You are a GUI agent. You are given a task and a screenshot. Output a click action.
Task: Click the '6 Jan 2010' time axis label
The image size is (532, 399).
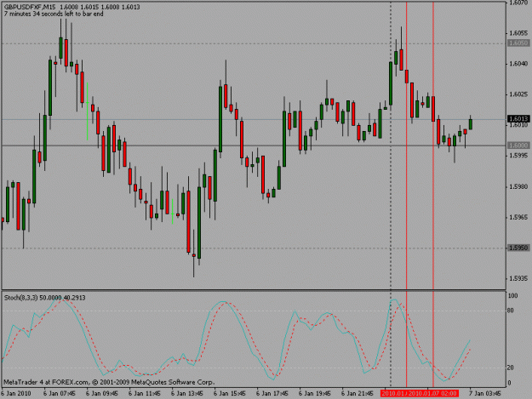pyautogui.click(x=16, y=393)
